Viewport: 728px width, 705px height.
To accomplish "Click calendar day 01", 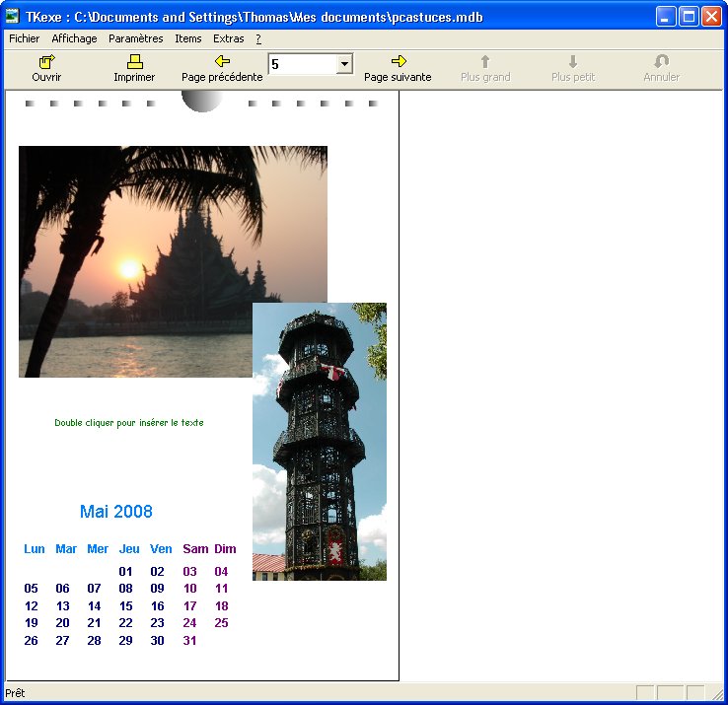I will (125, 571).
